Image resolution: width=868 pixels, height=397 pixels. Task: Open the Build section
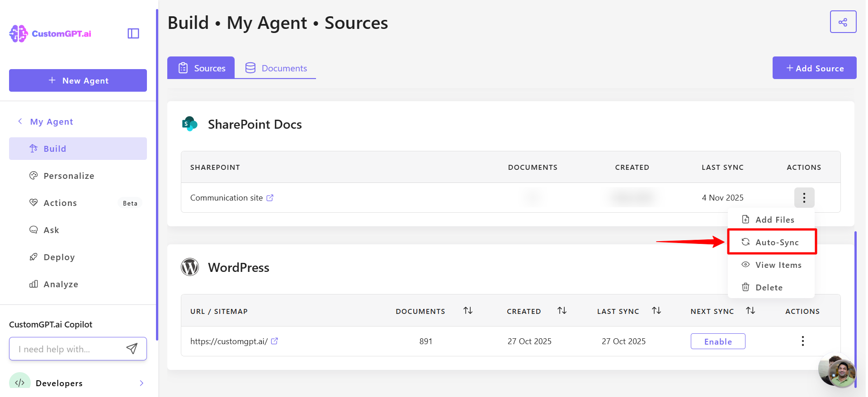pyautogui.click(x=78, y=149)
